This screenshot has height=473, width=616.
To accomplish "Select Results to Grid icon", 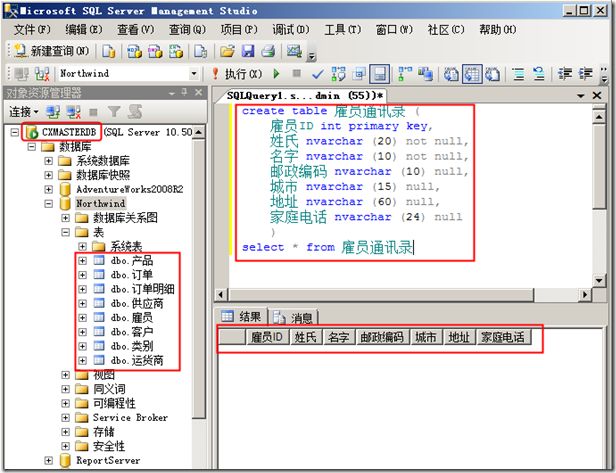I will 472,74.
